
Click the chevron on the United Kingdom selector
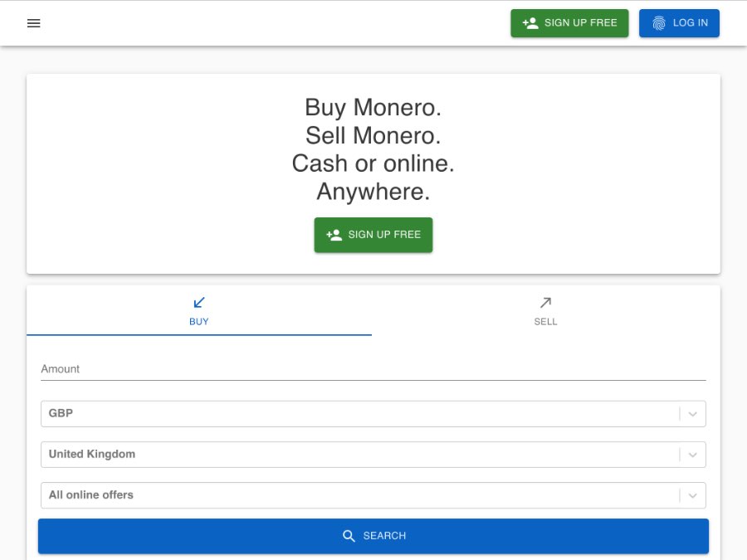(693, 454)
